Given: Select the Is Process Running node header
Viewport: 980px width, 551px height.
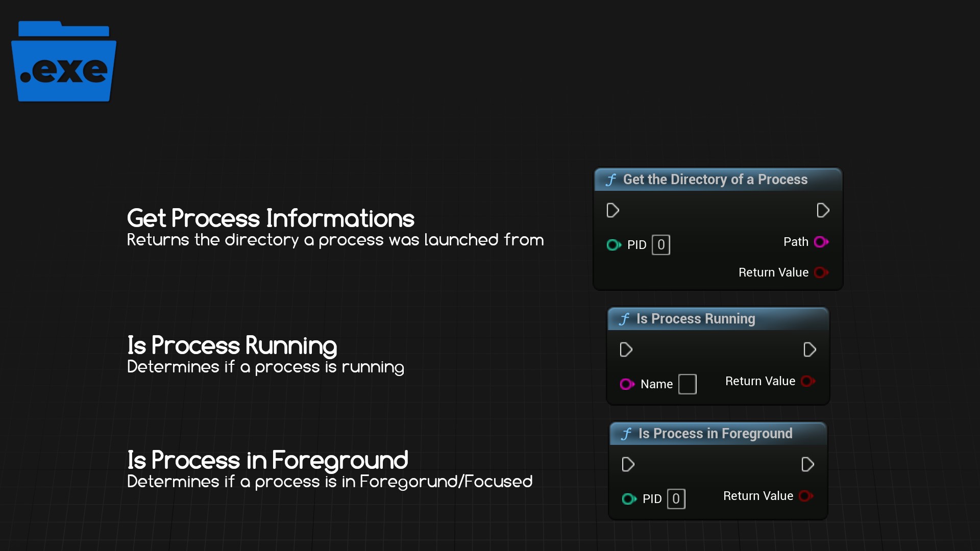Looking at the screenshot, I should tap(695, 319).
